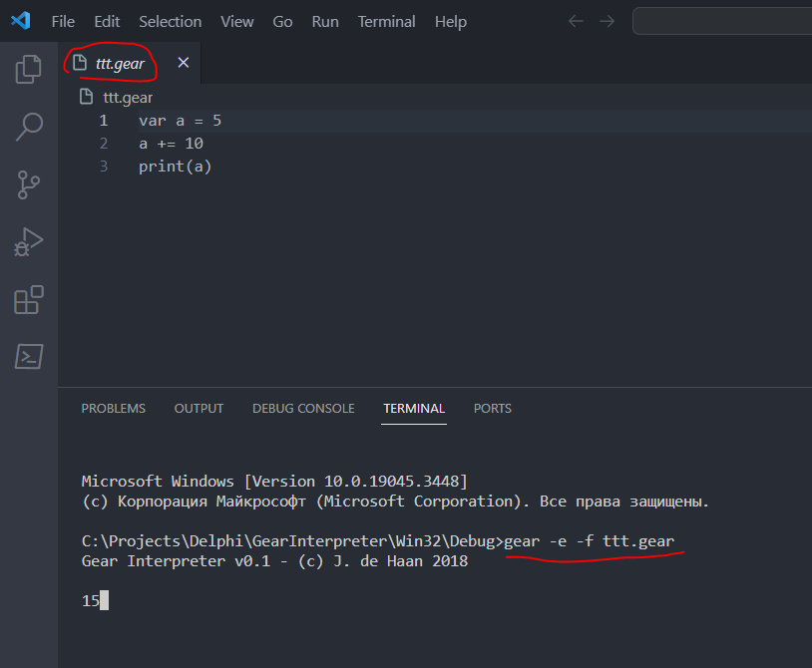Open Source Control view icon
The image size is (812, 668).
coord(29,184)
